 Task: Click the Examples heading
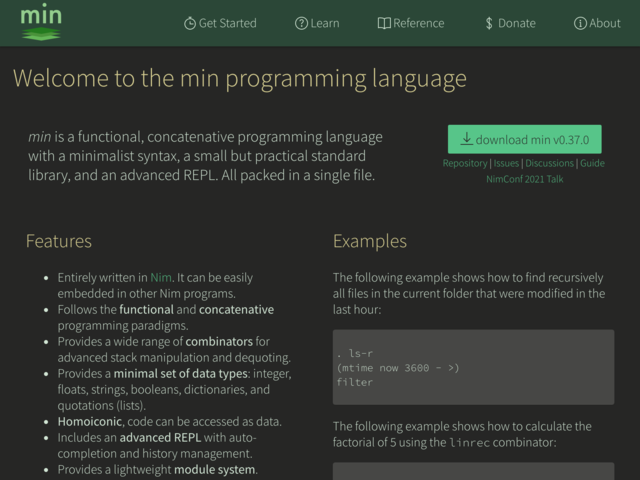(370, 241)
